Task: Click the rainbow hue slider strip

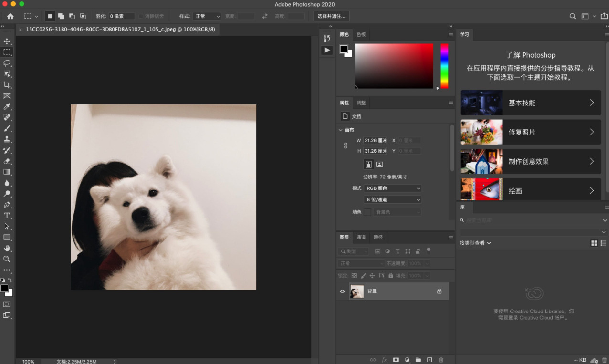Action: (x=444, y=66)
